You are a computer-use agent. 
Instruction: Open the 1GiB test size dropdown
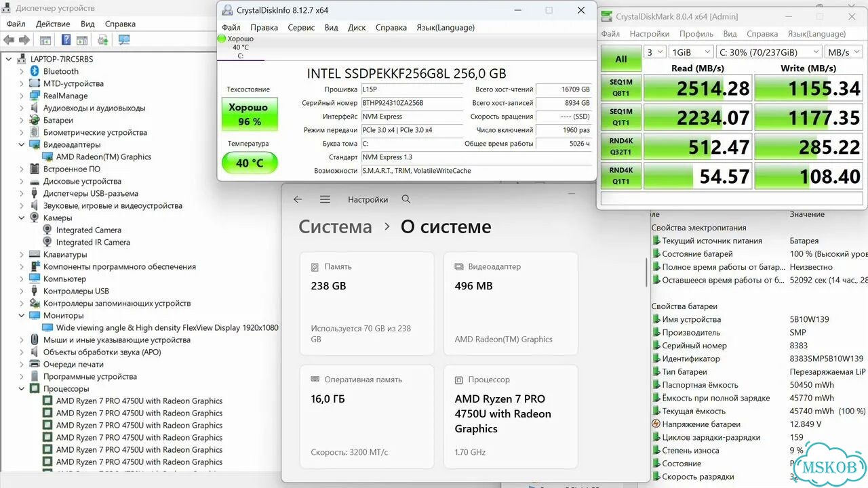691,52
